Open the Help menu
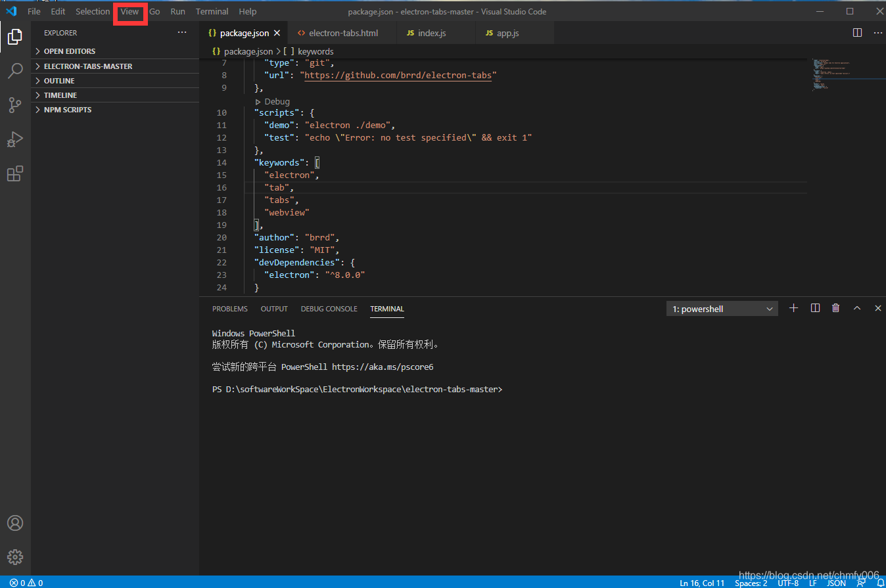 pos(248,11)
